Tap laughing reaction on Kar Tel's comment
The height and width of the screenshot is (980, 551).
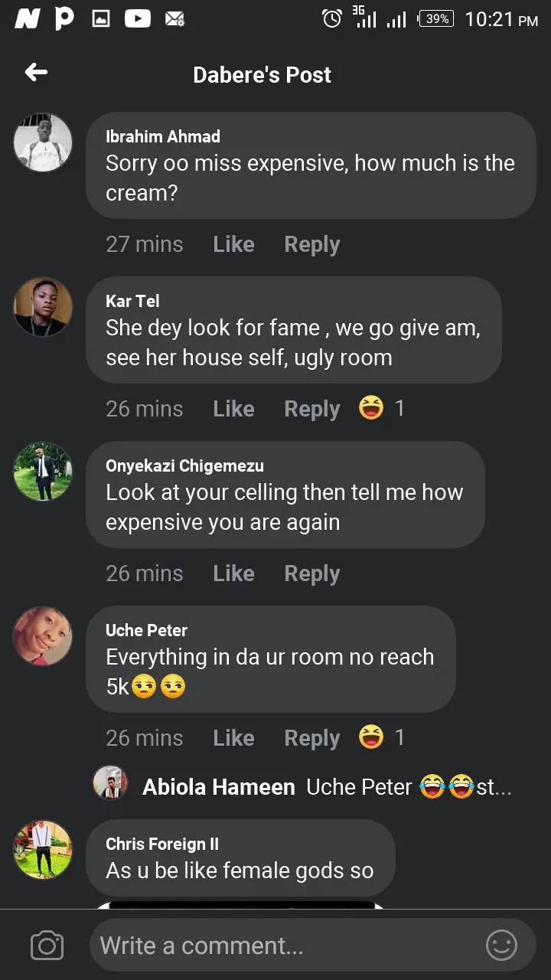click(x=371, y=409)
